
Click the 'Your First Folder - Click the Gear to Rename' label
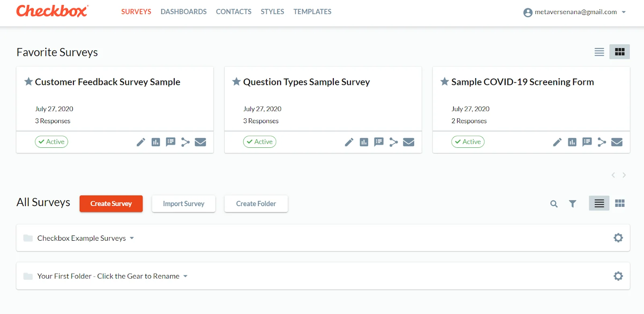click(x=108, y=276)
